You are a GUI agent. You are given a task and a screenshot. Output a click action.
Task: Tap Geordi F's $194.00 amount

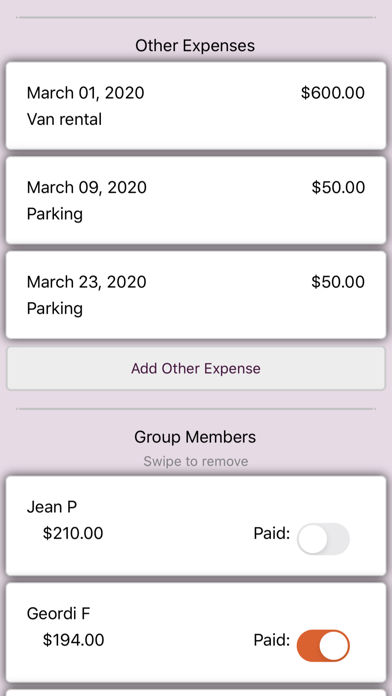pyautogui.click(x=73, y=640)
